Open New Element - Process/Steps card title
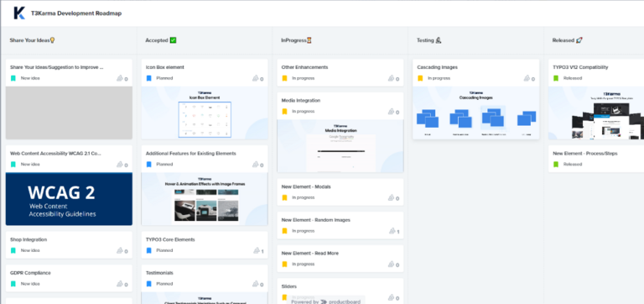 click(584, 154)
